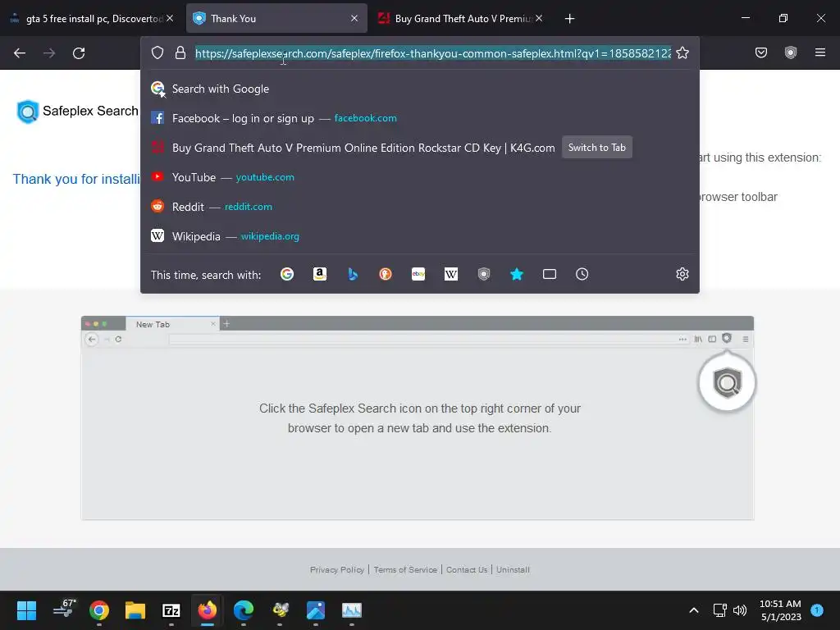Open the Firefox hamburger menu
Image resolution: width=840 pixels, height=630 pixels.
coord(819,52)
